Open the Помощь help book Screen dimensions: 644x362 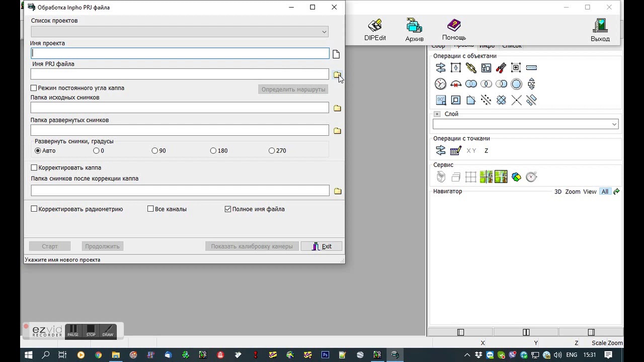[x=454, y=30]
